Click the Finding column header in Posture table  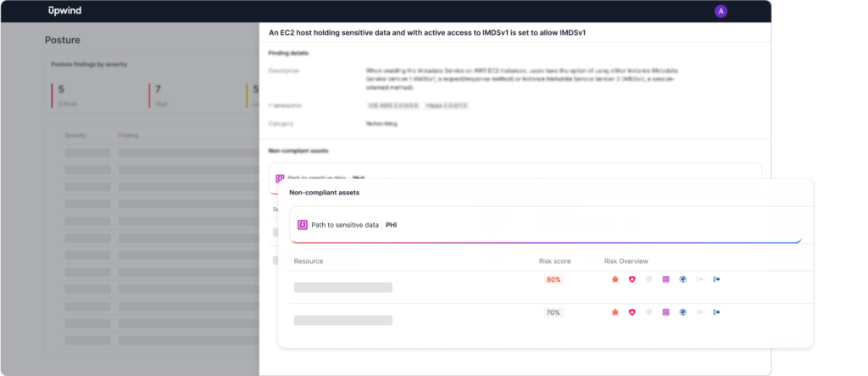pos(129,135)
